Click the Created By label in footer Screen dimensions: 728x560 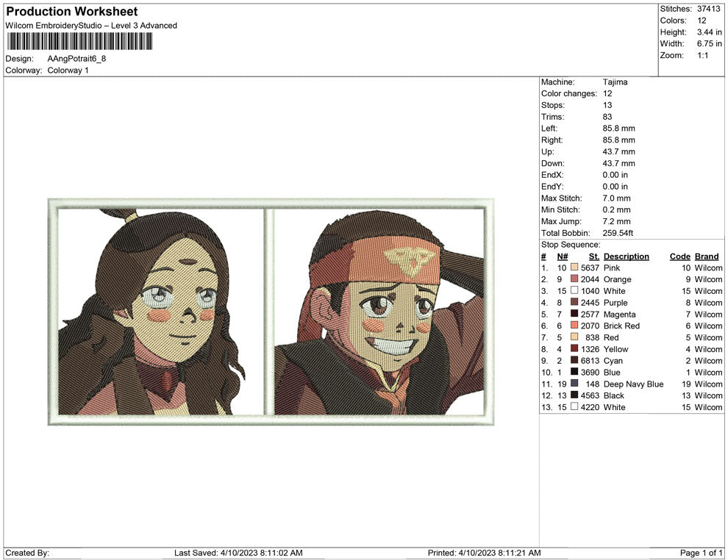click(x=27, y=553)
